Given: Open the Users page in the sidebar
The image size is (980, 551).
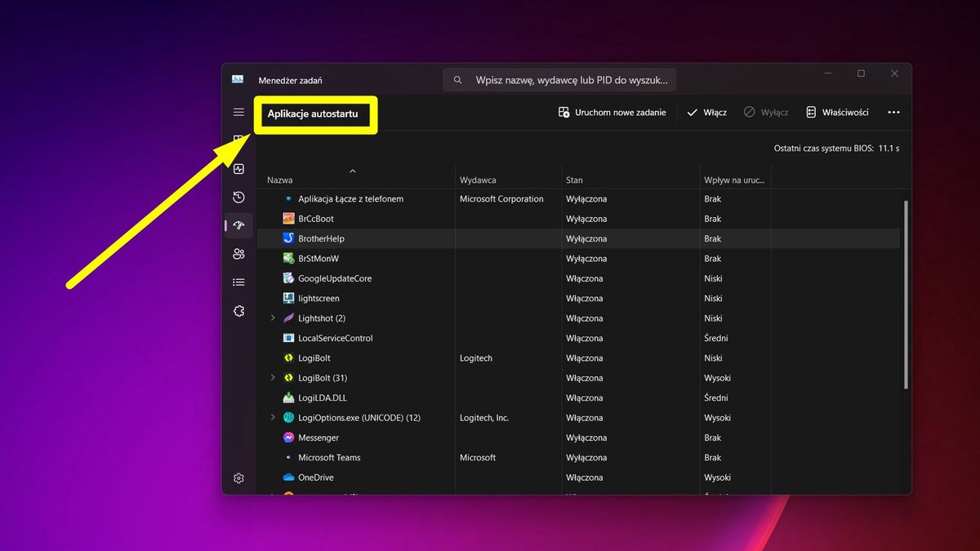Looking at the screenshot, I should (x=238, y=254).
